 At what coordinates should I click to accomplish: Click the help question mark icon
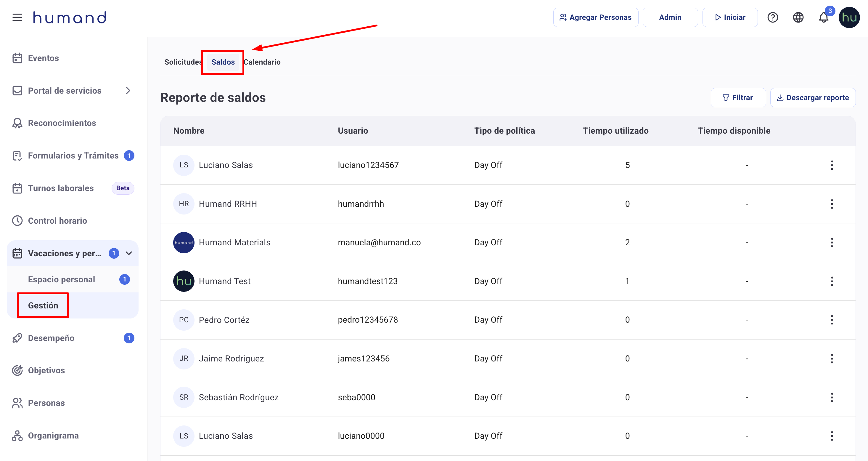772,17
